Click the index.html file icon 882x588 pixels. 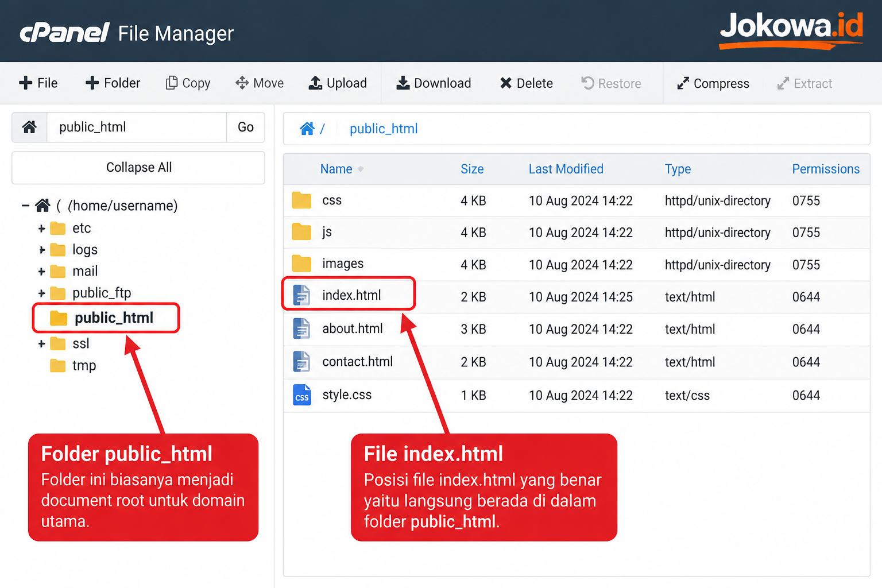301,295
